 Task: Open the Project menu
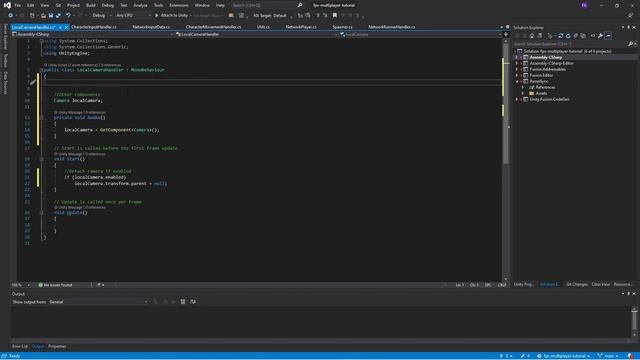click(x=73, y=5)
